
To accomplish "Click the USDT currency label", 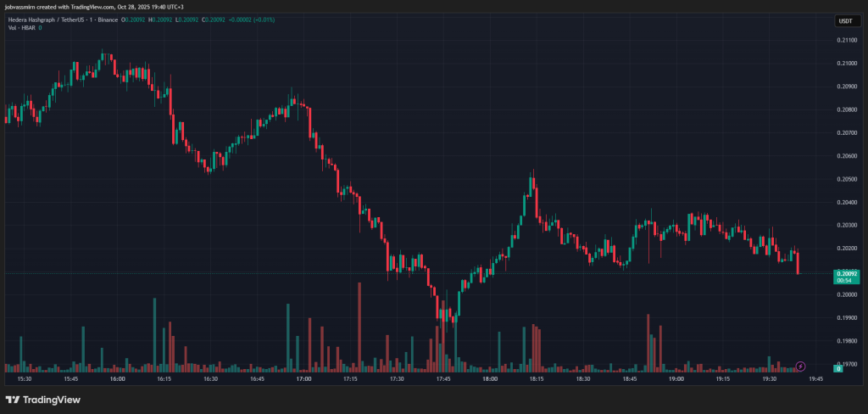I will pyautogui.click(x=845, y=21).
